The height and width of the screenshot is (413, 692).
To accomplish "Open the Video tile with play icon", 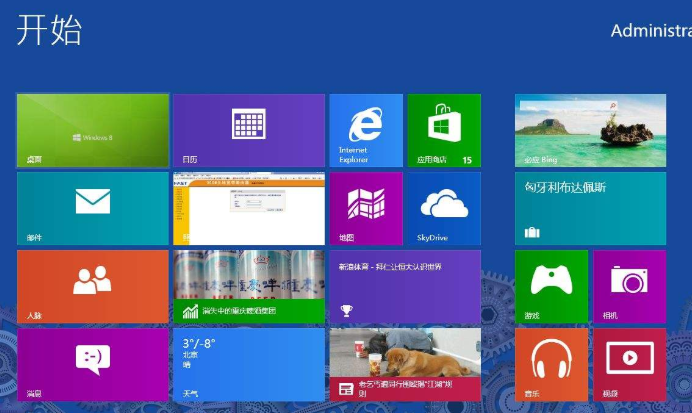I will point(629,364).
